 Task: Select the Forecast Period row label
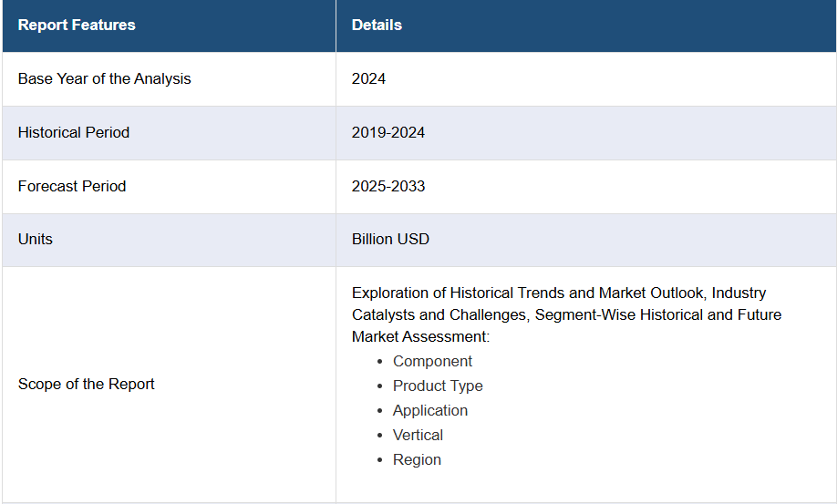tap(72, 186)
